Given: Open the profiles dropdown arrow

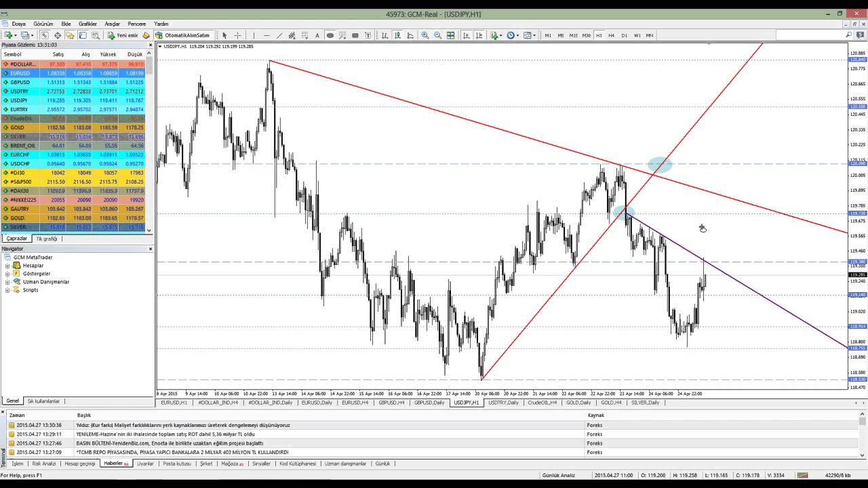Looking at the screenshot, I should pos(33,35).
